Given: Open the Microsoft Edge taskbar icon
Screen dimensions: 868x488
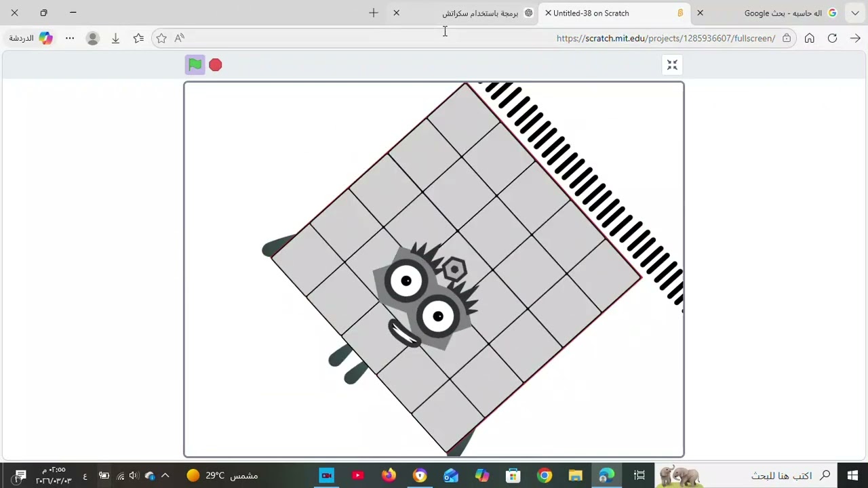Looking at the screenshot, I should click(x=606, y=475).
